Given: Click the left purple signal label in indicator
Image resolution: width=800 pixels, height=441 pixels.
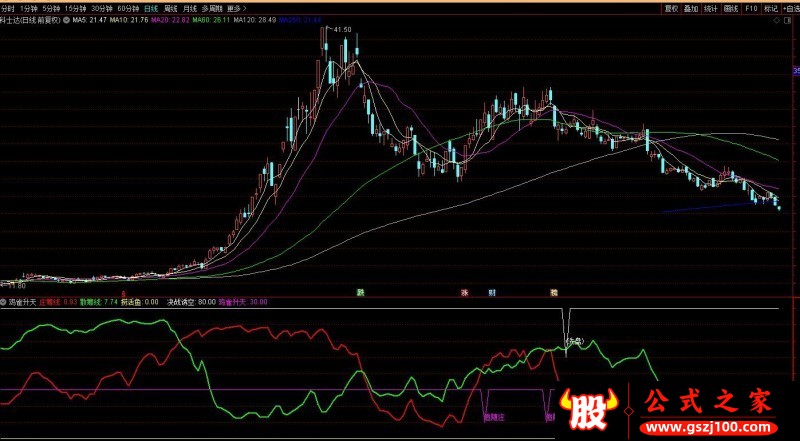Looking at the screenshot, I should [494, 418].
